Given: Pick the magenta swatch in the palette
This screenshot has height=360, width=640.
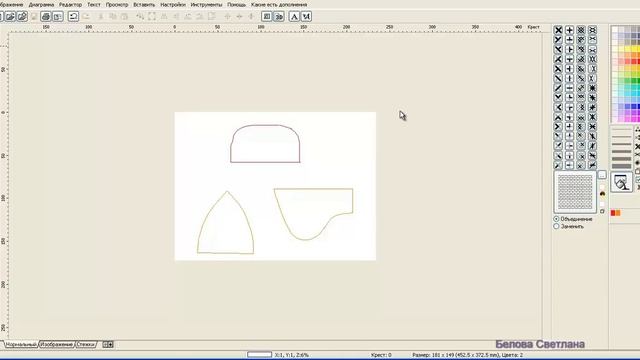Looking at the screenshot, I should (634, 118).
